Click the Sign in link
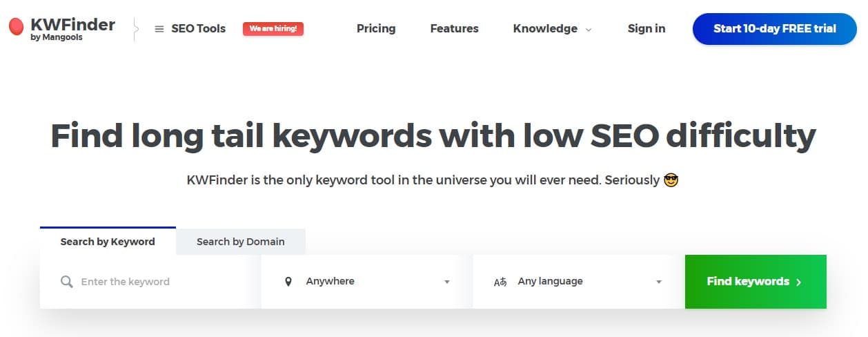The image size is (868, 337). coord(647,28)
